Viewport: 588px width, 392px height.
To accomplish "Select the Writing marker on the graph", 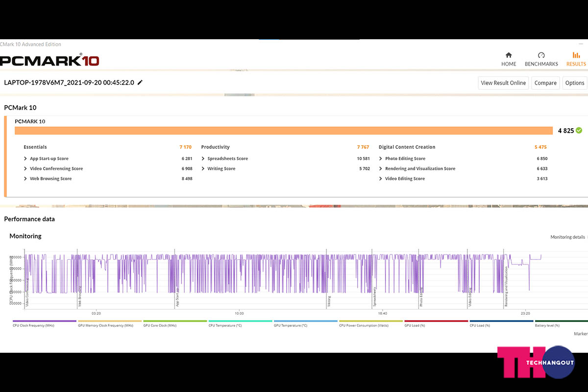I will pyautogui.click(x=329, y=301).
